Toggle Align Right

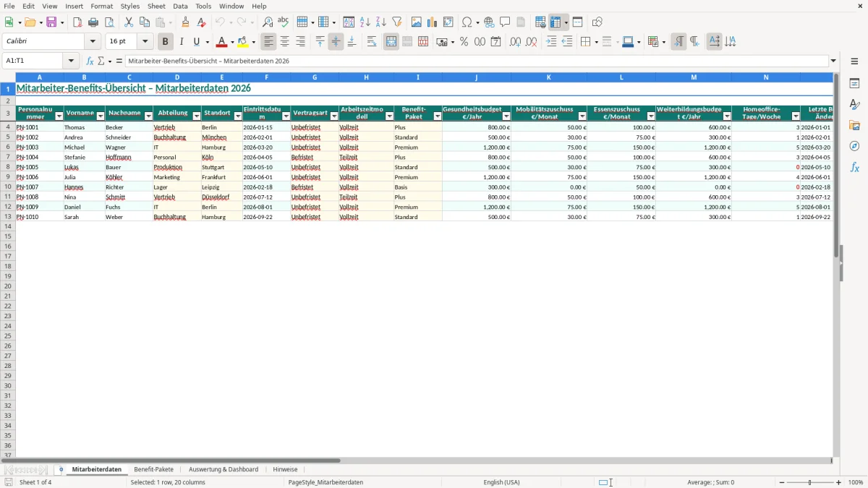point(300,42)
